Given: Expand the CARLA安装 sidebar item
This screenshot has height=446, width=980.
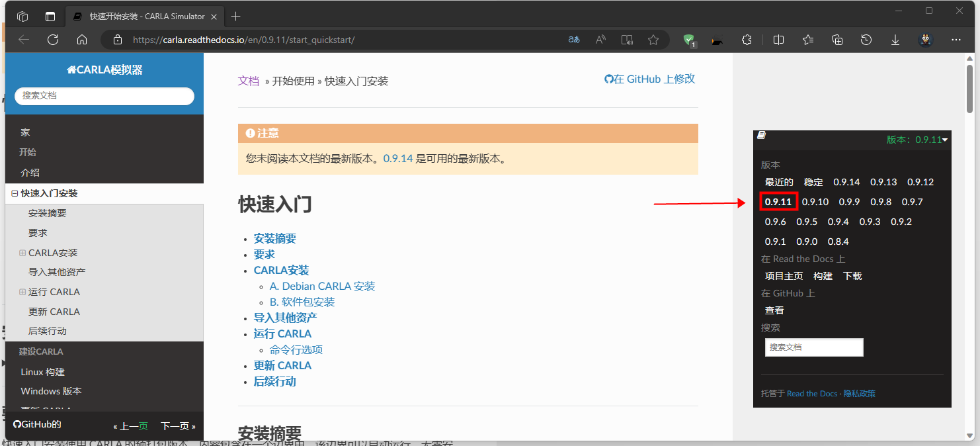Looking at the screenshot, I should point(22,253).
